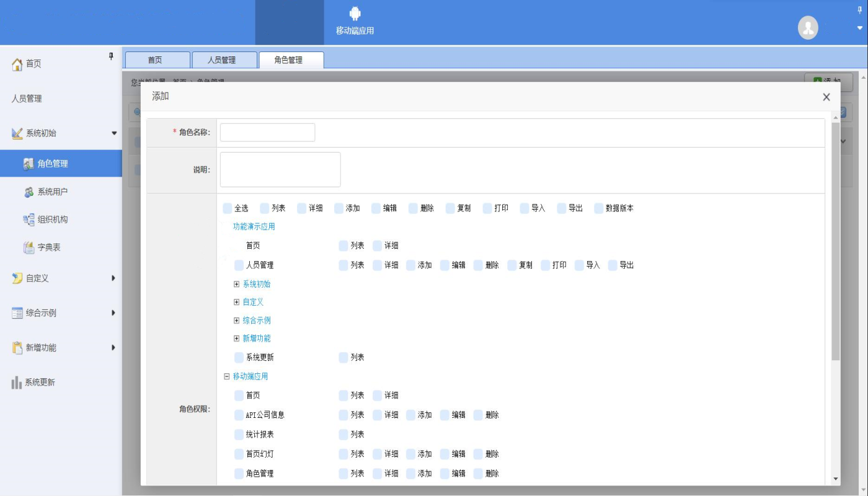The height and width of the screenshot is (496, 868).
Task: Click the 系统初始 icon in the sidebar
Action: (17, 133)
